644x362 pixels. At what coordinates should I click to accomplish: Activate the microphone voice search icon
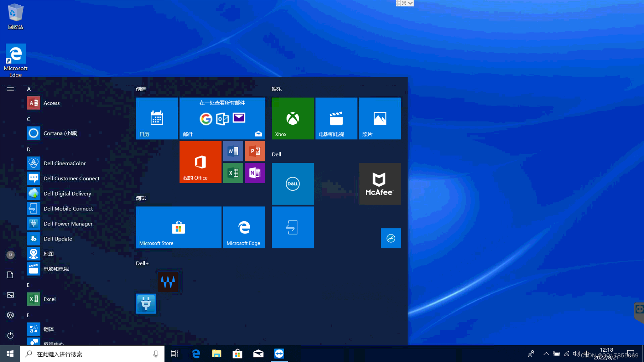coord(156,354)
